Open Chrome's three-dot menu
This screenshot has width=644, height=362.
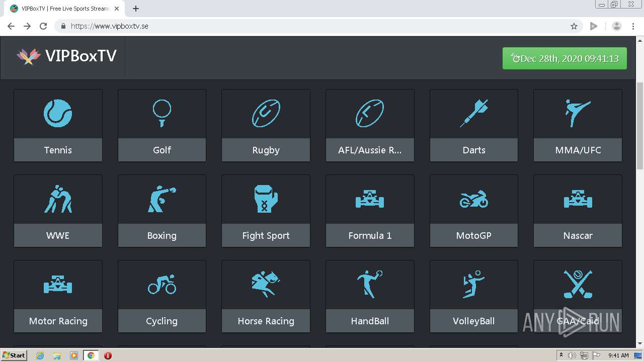coord(633,26)
